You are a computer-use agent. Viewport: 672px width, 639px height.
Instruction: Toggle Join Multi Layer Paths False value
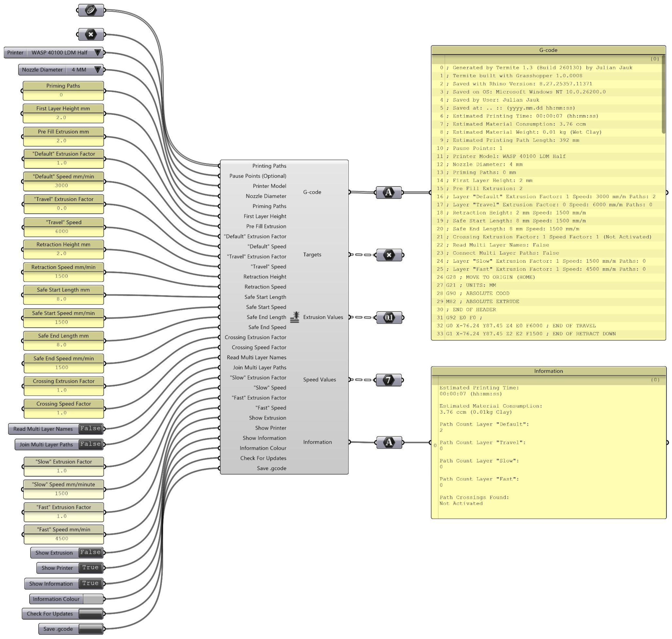coord(90,444)
